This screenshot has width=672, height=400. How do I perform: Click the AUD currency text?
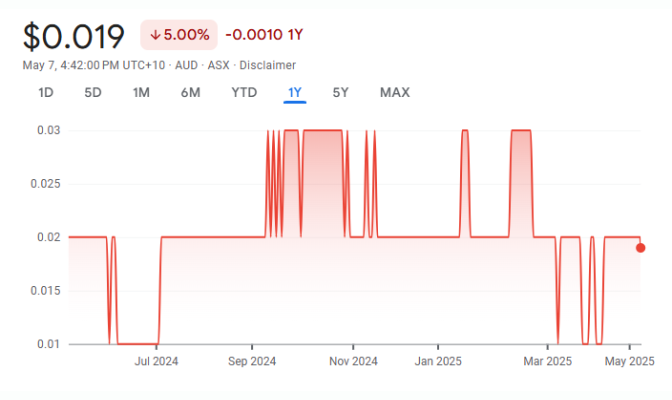pos(186,65)
